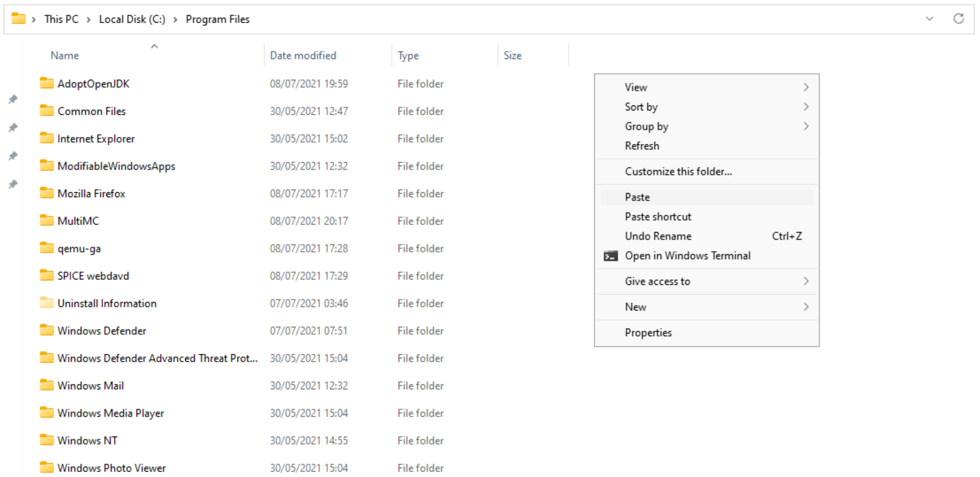This screenshot has width=980, height=477.
Task: Select Paste from the context menu
Action: pyautogui.click(x=637, y=197)
